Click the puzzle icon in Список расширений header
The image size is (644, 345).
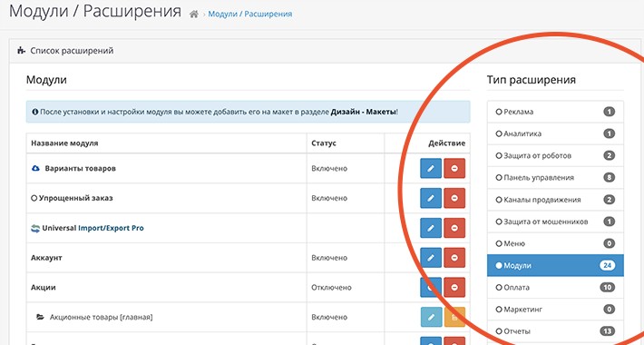[x=21, y=51]
